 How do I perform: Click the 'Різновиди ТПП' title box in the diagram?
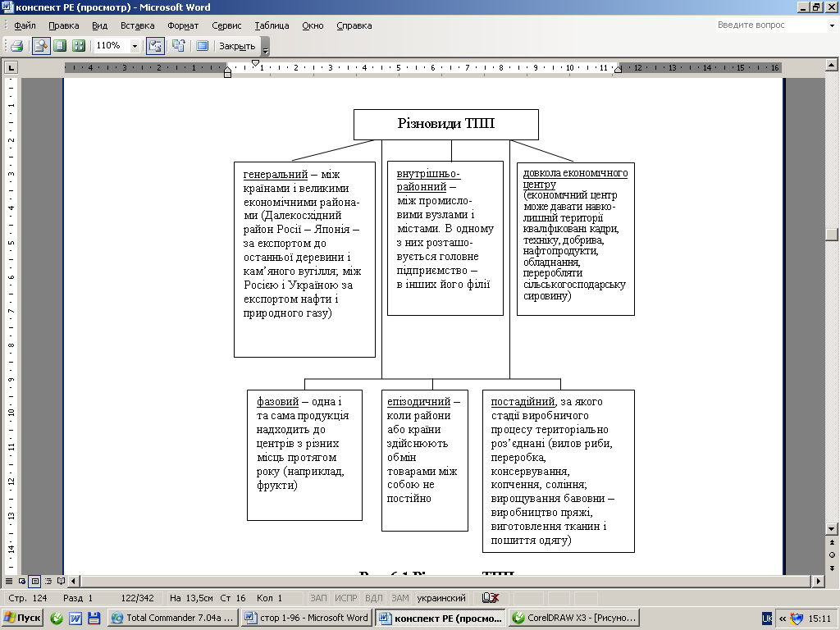pyautogui.click(x=445, y=125)
